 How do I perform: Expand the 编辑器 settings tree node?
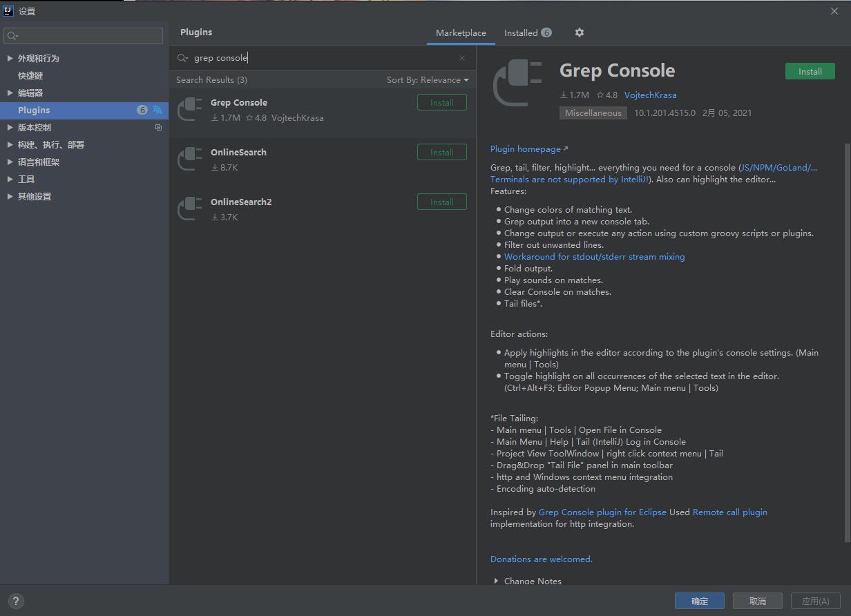(10, 93)
